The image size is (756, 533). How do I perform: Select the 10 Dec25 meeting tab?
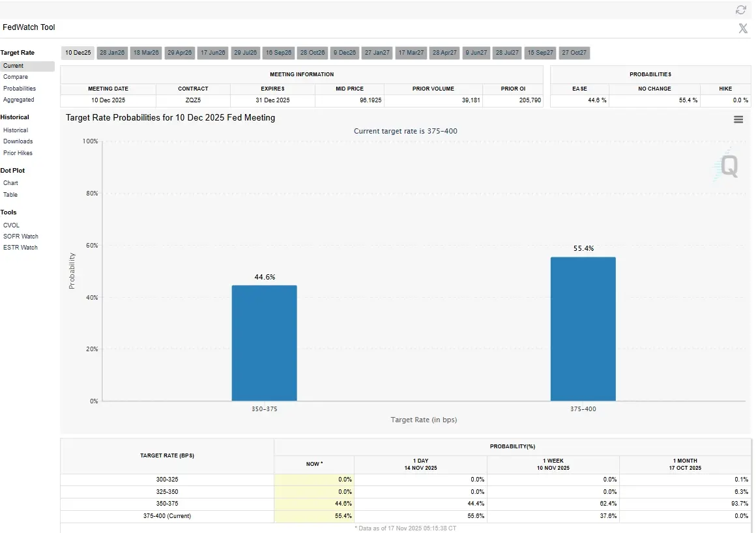(x=78, y=53)
